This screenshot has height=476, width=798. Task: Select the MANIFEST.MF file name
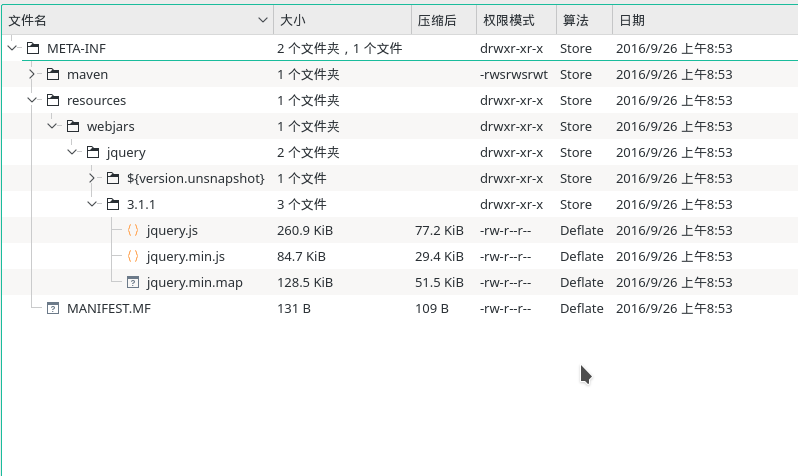(109, 308)
